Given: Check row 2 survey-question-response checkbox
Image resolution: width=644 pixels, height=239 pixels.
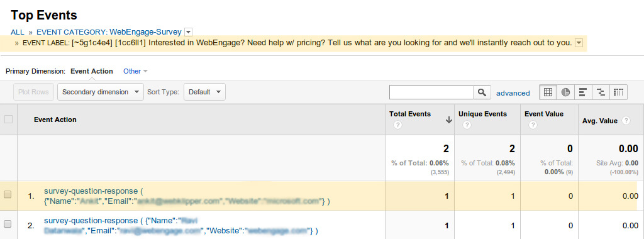Looking at the screenshot, I should click(x=8, y=224).
